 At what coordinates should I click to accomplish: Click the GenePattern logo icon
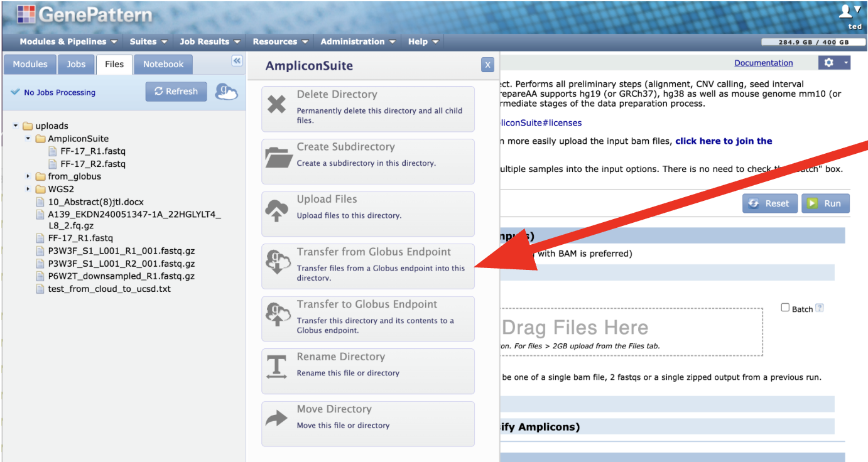26,15
